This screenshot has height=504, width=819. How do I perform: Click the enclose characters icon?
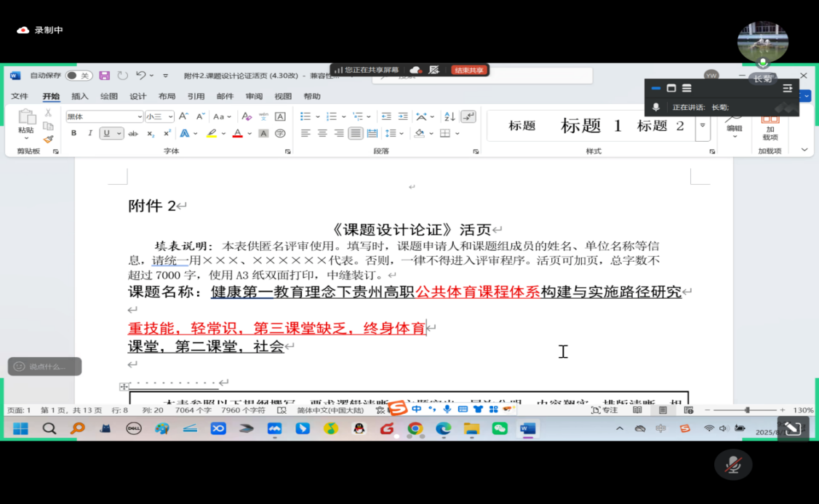click(279, 132)
